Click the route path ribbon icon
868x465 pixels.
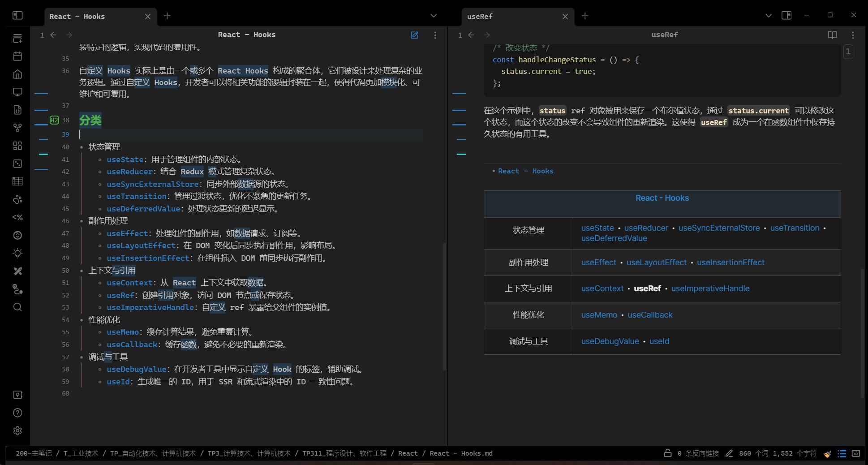pos(17,289)
